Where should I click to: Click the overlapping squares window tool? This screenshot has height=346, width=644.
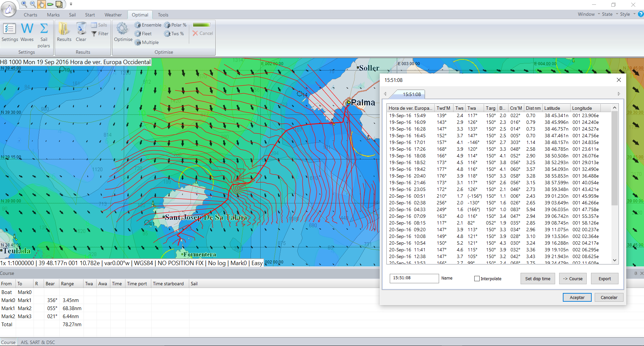(59, 4)
